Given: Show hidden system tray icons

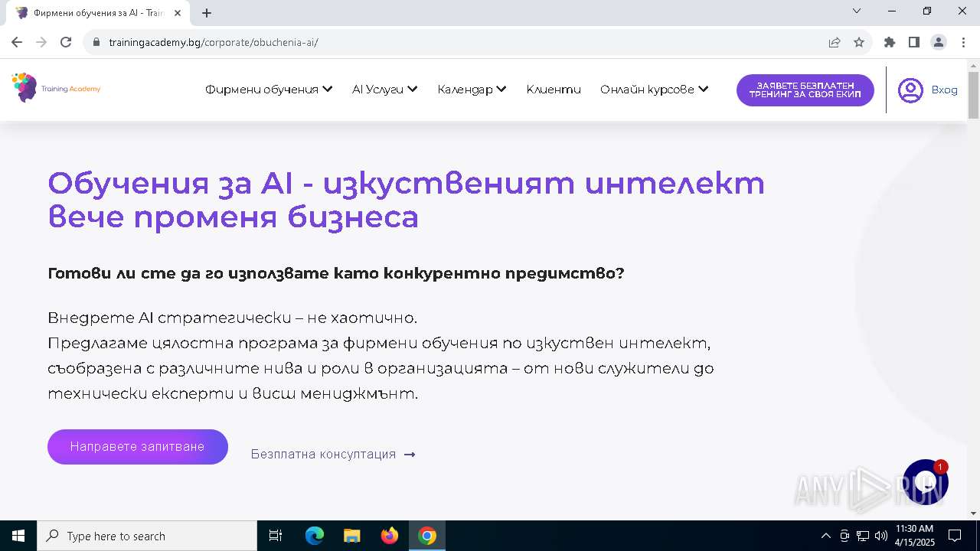Looking at the screenshot, I should [825, 536].
